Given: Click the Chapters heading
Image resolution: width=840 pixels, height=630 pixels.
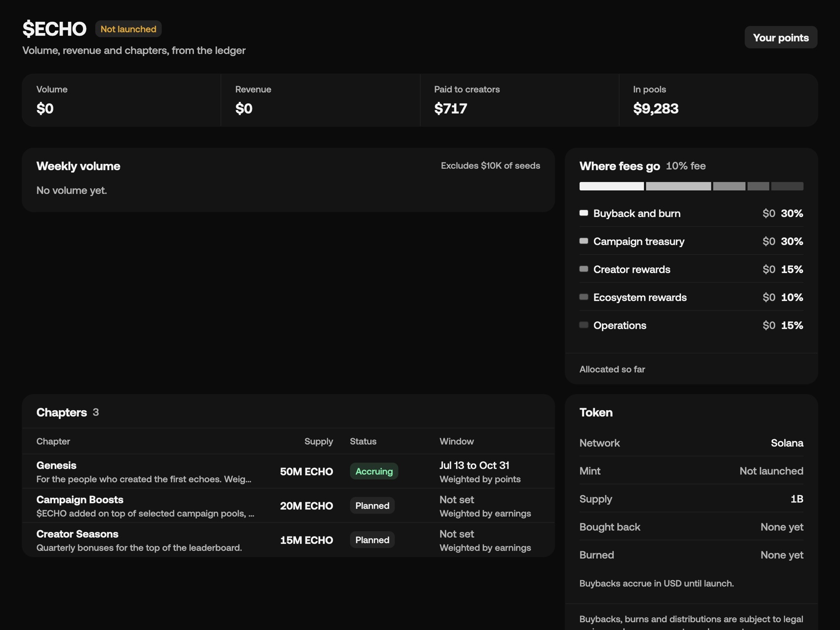Looking at the screenshot, I should (62, 412).
